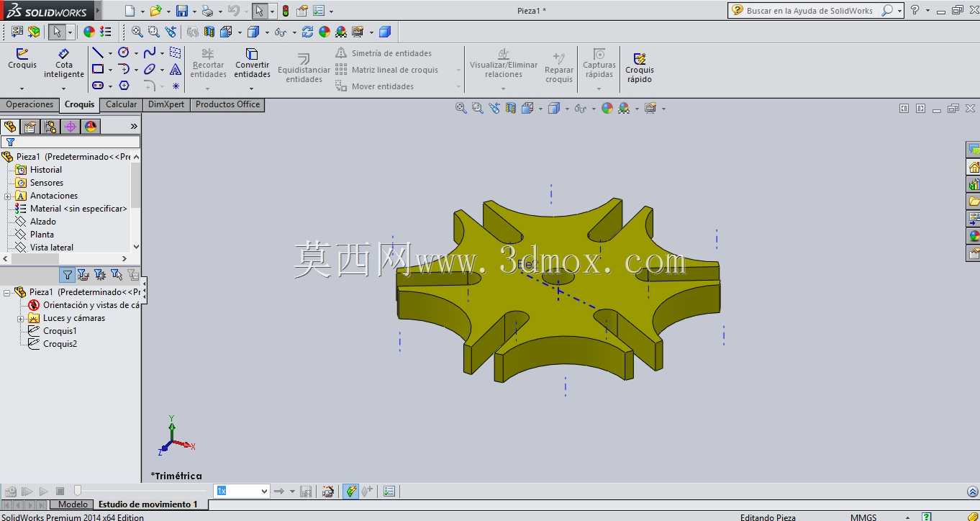980x521 pixels.
Task: Save the part with the floppy disk icon
Action: pyautogui.click(x=182, y=11)
